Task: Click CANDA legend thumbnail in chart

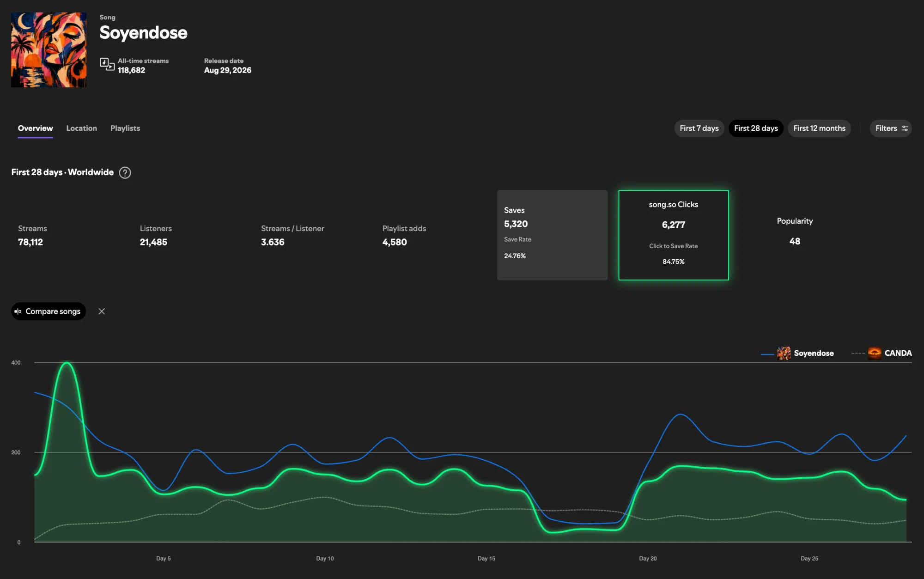Action: (x=875, y=353)
